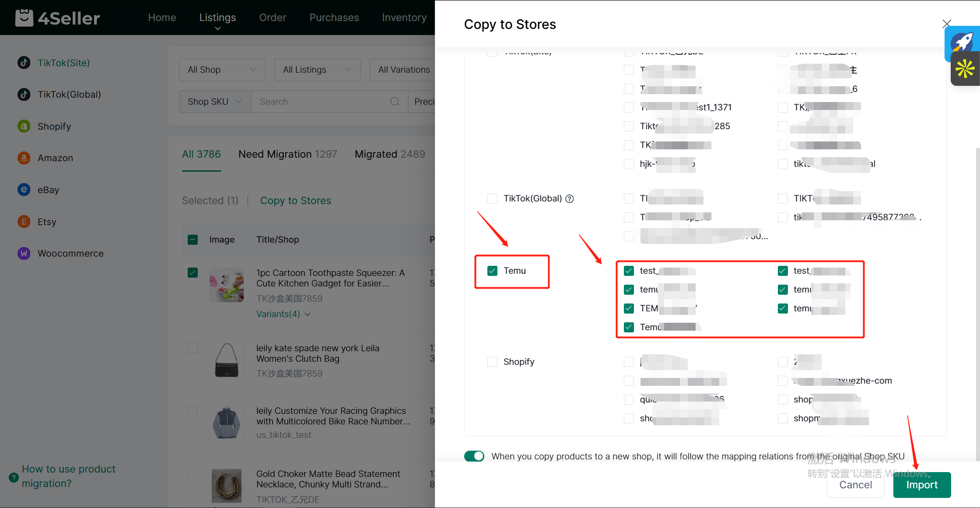Screen dimensions: 980x508
Task: Check the store ending in xuezhe-com
Action: 783,381
